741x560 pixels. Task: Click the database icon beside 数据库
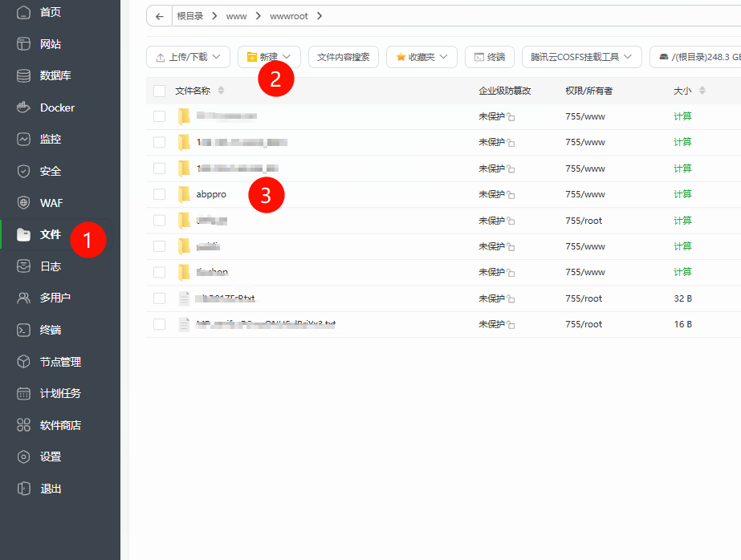(x=23, y=75)
